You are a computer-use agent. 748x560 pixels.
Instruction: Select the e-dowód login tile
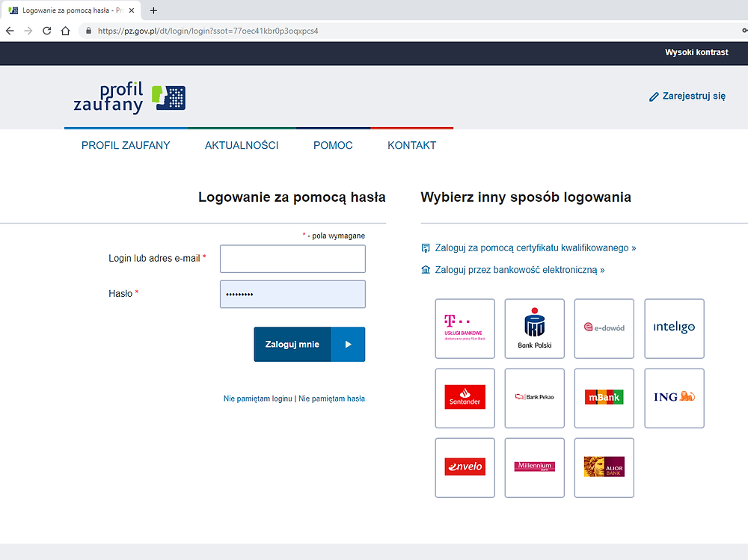[x=604, y=329]
